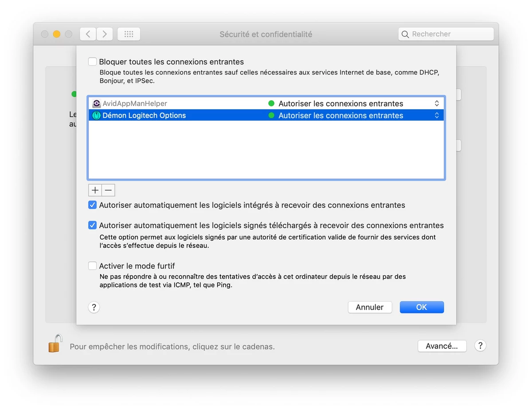Select the Démon Logitech Options row
The height and width of the screenshot is (409, 532).
[x=266, y=115]
